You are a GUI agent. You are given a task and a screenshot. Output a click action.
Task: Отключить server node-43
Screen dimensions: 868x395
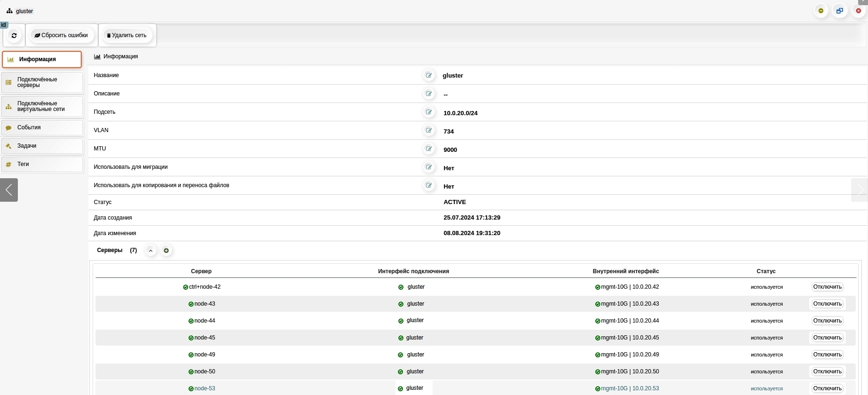click(x=827, y=304)
